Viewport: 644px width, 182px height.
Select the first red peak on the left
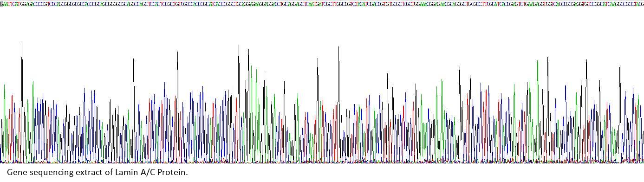coord(12,128)
